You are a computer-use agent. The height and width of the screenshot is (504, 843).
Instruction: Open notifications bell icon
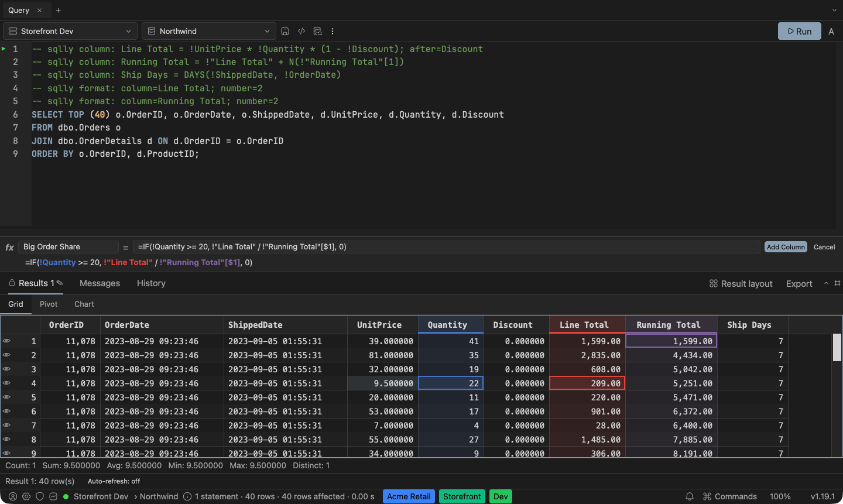(x=690, y=496)
